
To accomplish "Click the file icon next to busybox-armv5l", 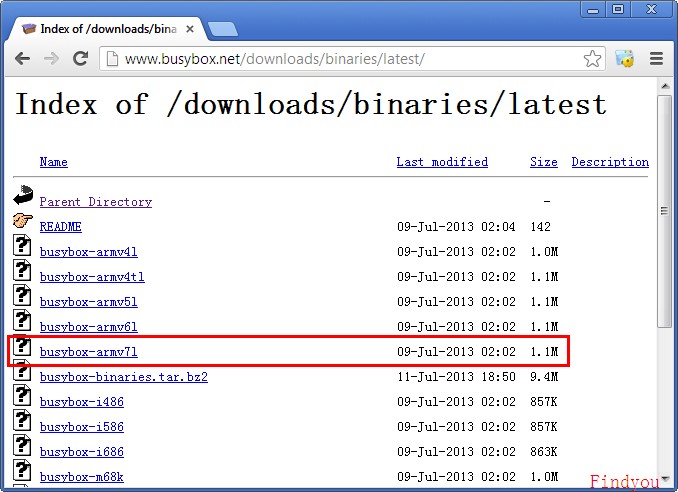I will click(22, 295).
